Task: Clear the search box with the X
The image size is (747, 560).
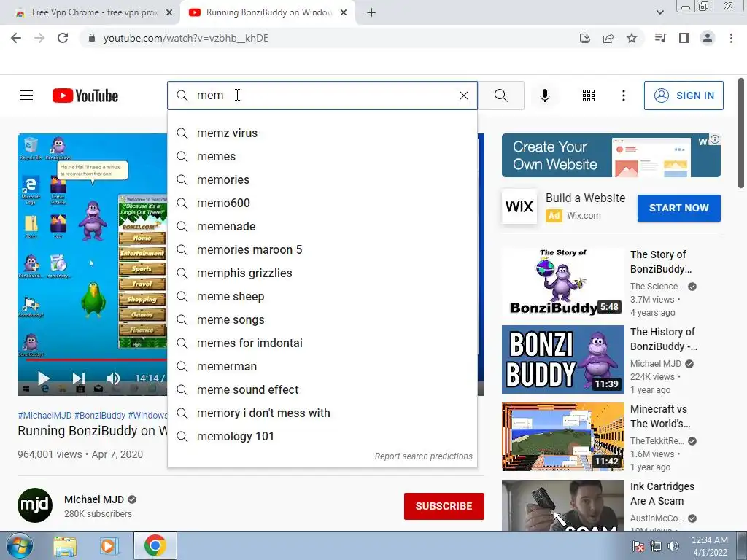Action: tap(463, 96)
